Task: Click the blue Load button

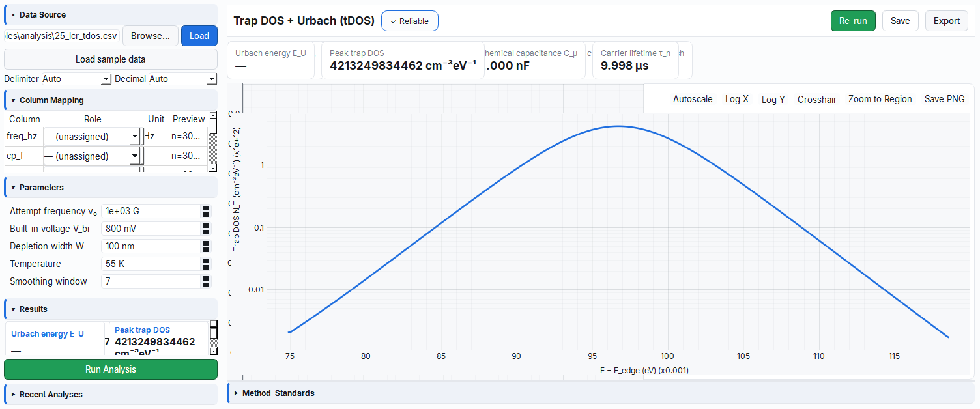Action: (x=199, y=36)
